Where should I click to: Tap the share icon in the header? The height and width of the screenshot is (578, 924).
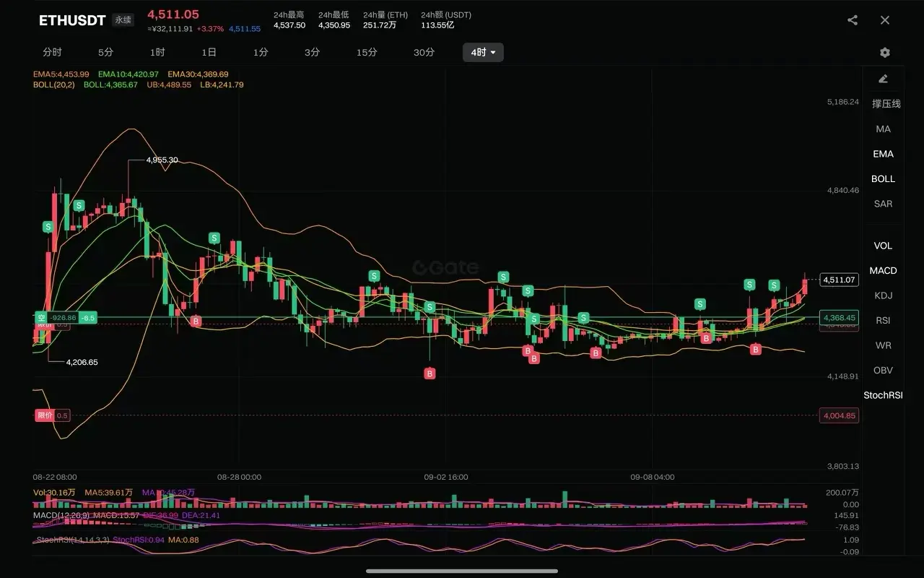853,20
